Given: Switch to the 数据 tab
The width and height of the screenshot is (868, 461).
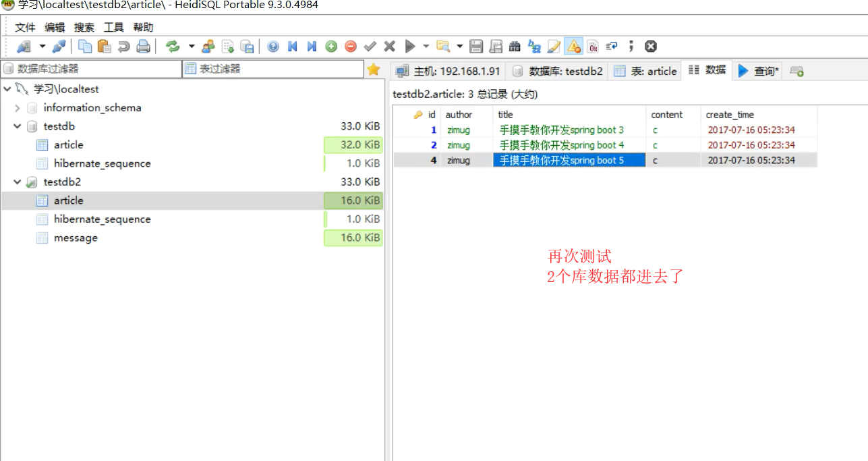Looking at the screenshot, I should pyautogui.click(x=707, y=70).
